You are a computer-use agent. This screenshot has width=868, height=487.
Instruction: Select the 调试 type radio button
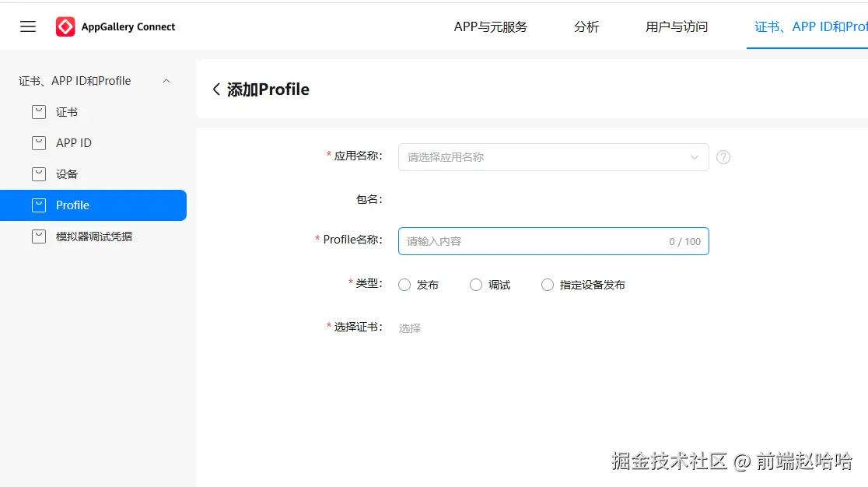point(476,285)
